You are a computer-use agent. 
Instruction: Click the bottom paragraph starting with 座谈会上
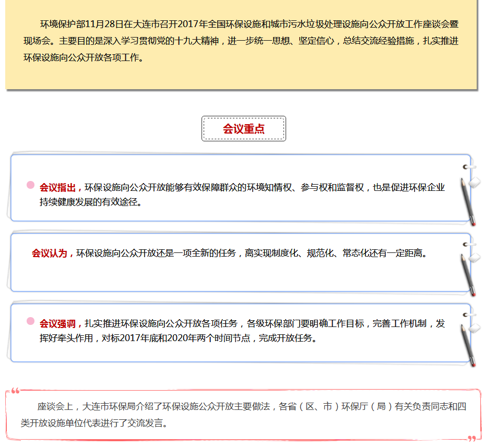tap(243, 415)
